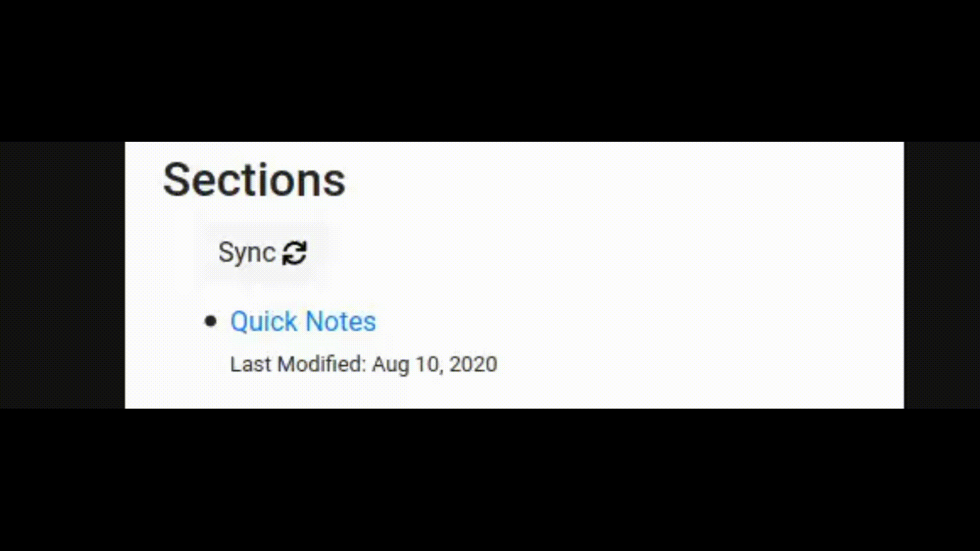Click the black bar above the Sections panel
Image resolution: width=980 pixels, height=551 pixels.
point(490,70)
